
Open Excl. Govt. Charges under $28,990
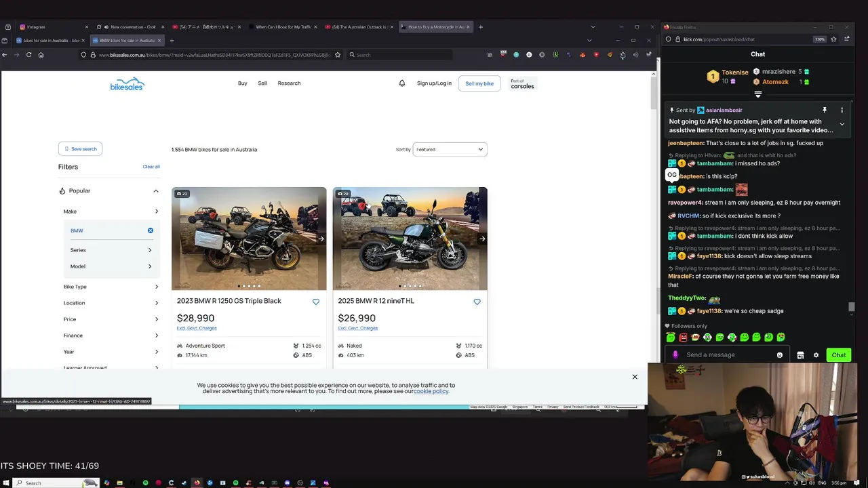pos(197,328)
